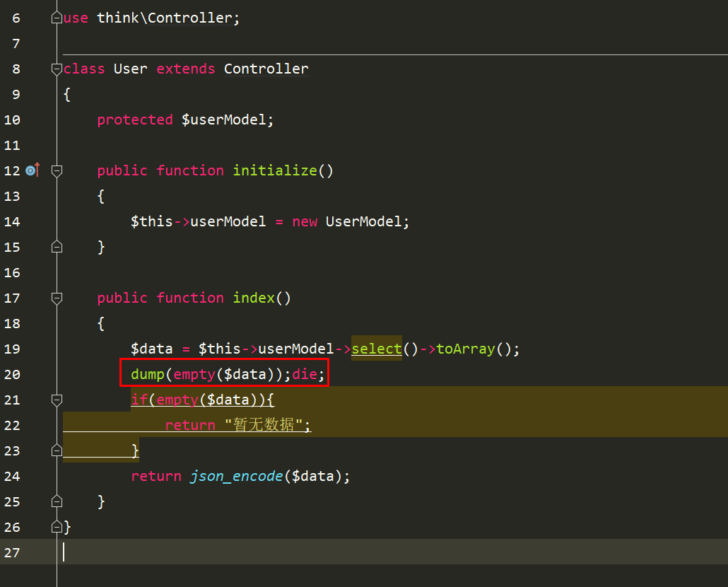This screenshot has height=587, width=728.
Task: Click the $data variable on line 19
Action: (151, 349)
